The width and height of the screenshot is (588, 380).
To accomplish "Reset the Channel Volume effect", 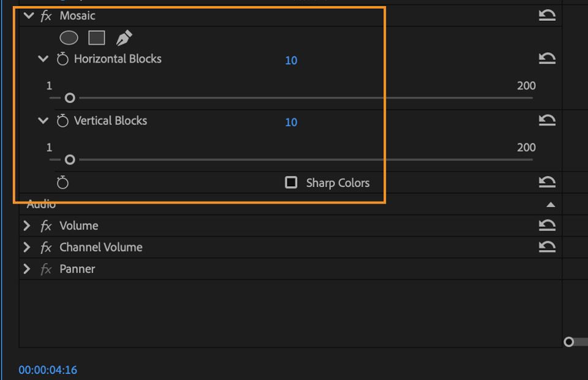I will click(x=547, y=247).
